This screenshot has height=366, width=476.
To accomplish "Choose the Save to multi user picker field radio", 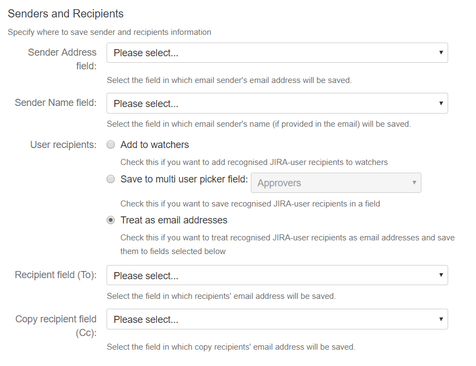I will [111, 179].
